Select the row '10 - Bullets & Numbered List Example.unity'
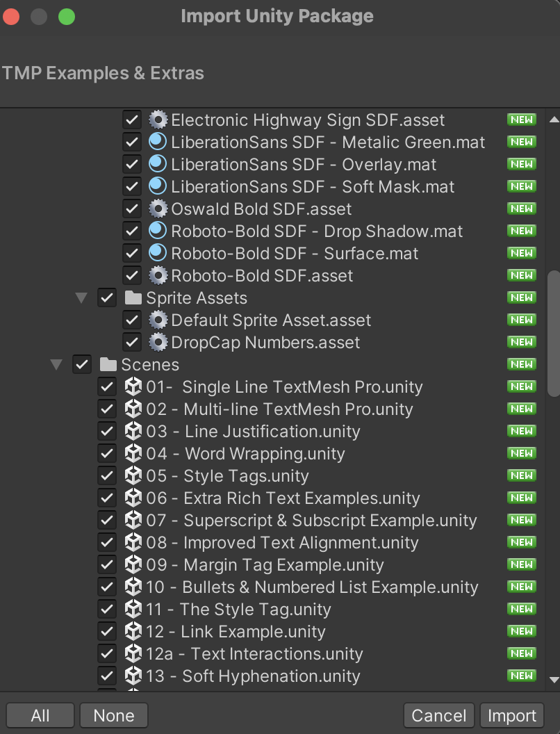The width and height of the screenshot is (560, 734). [272, 587]
